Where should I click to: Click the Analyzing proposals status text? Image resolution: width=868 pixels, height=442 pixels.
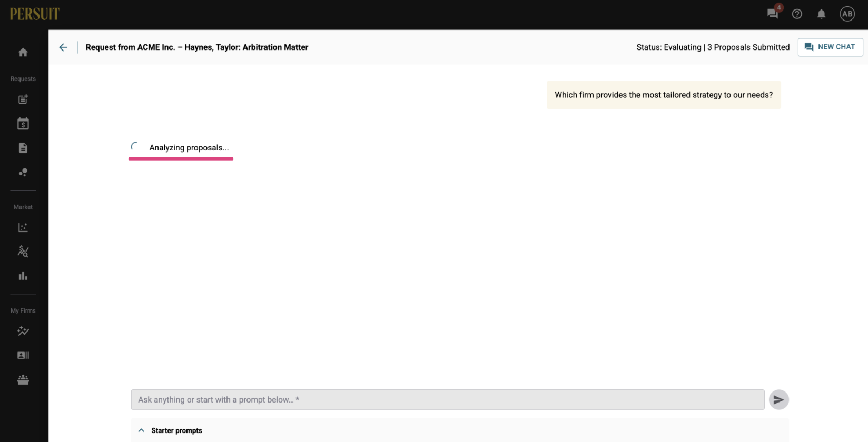click(x=189, y=148)
